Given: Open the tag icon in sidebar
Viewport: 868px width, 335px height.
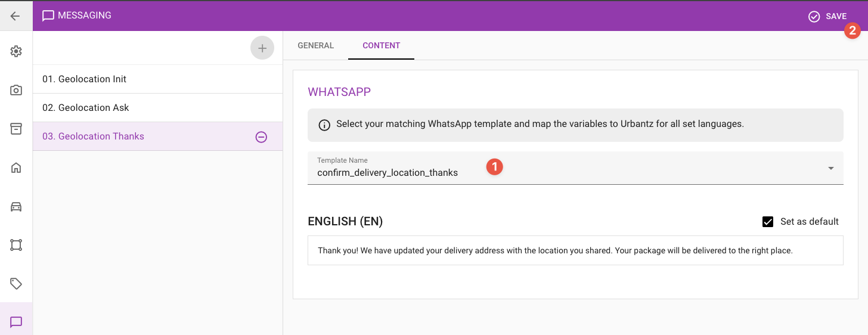Looking at the screenshot, I should point(16,284).
